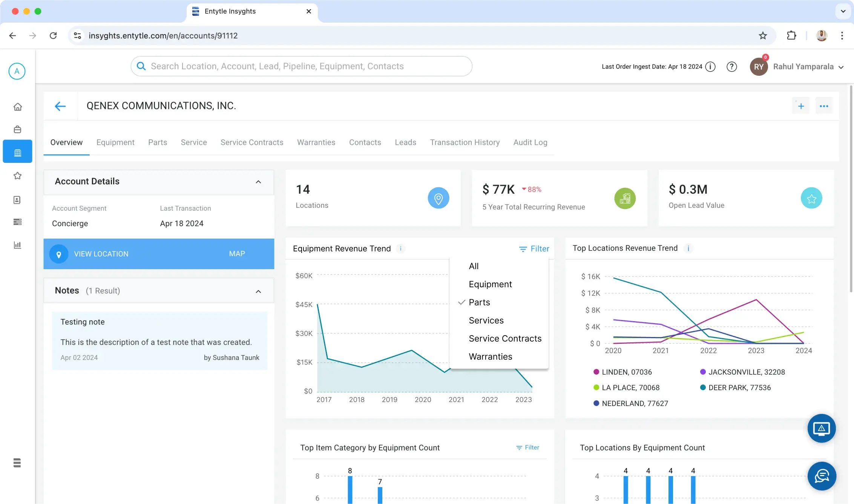Switch to the Transaction History tab
Screen dimensions: 854x504
[x=465, y=142]
